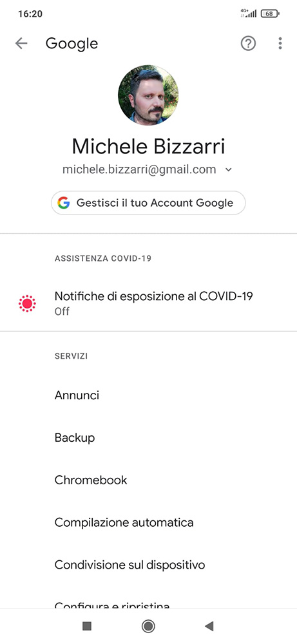Open the three-dot overflow menu

click(280, 43)
